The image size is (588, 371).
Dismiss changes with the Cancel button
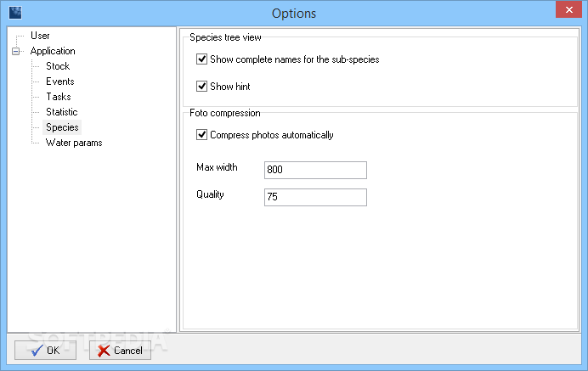120,351
